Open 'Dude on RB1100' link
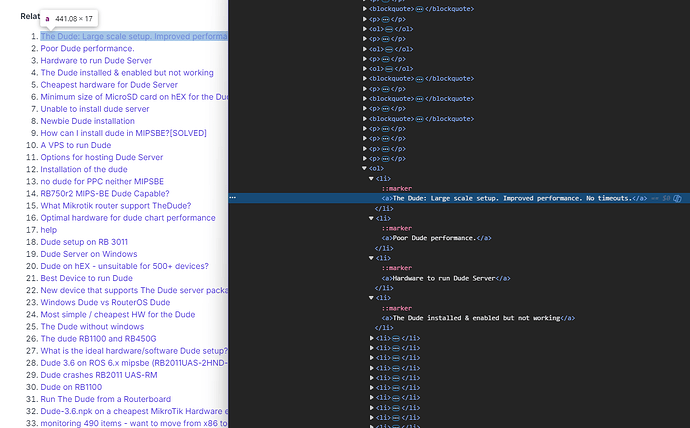 point(71,387)
